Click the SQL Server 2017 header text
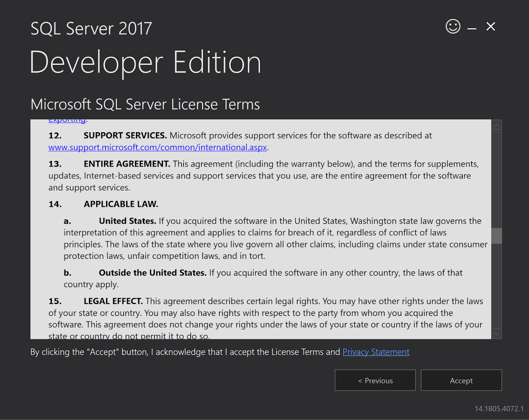529x420 pixels. (91, 28)
